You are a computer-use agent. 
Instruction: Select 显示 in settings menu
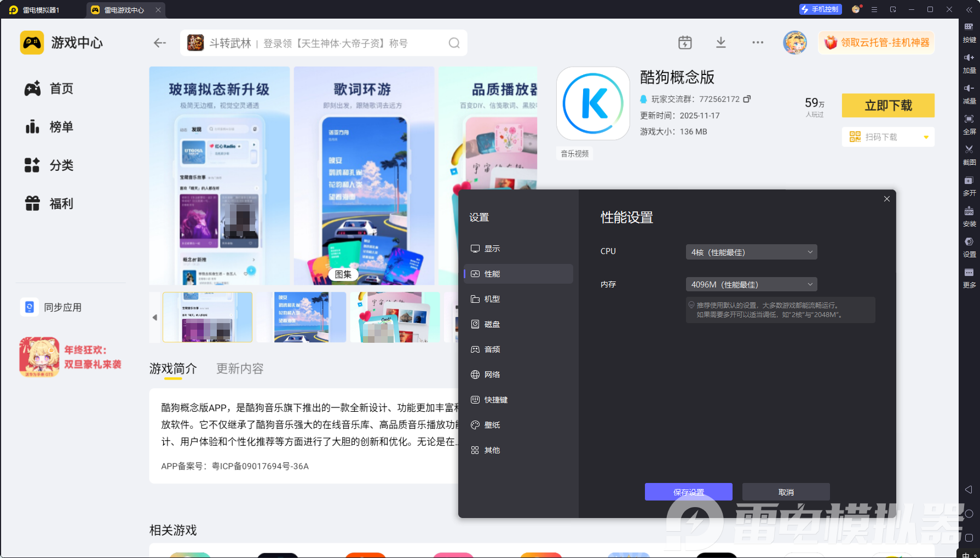coord(492,249)
